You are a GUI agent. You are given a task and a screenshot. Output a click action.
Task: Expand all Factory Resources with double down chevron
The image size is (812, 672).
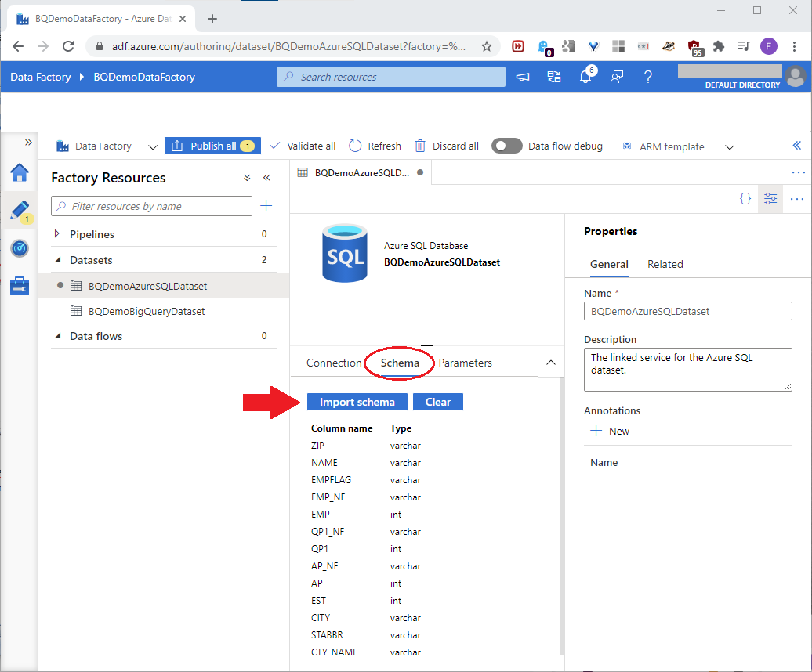[x=247, y=178]
